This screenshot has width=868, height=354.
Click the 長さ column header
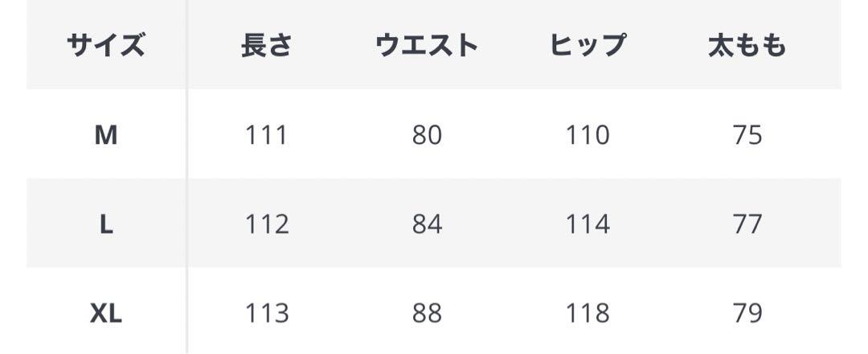[266, 45]
